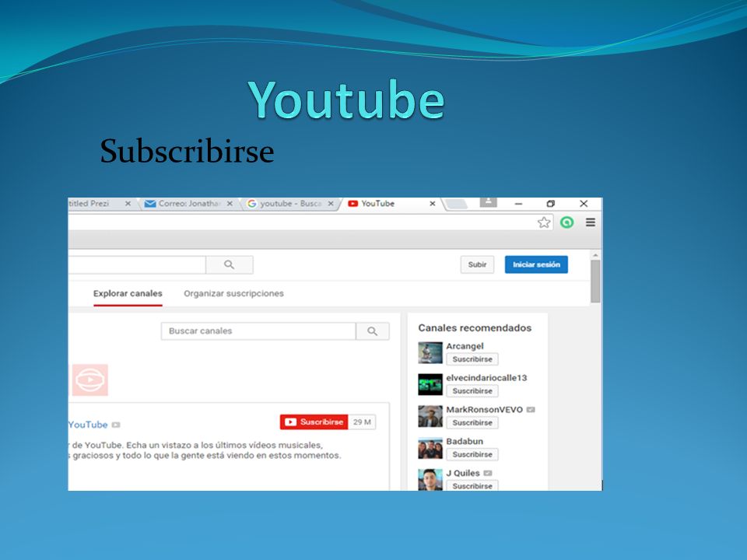Click the main YouTube search field
The image size is (747, 560).
[137, 264]
